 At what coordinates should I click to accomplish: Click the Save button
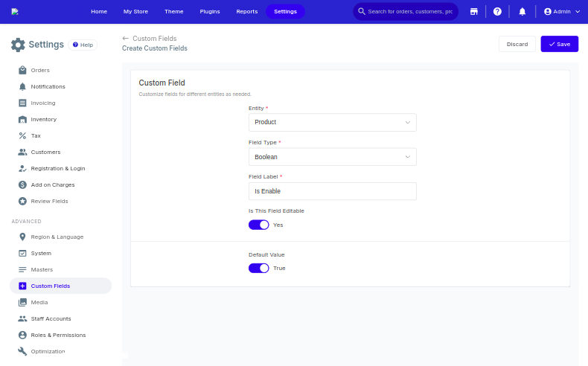pyautogui.click(x=559, y=44)
